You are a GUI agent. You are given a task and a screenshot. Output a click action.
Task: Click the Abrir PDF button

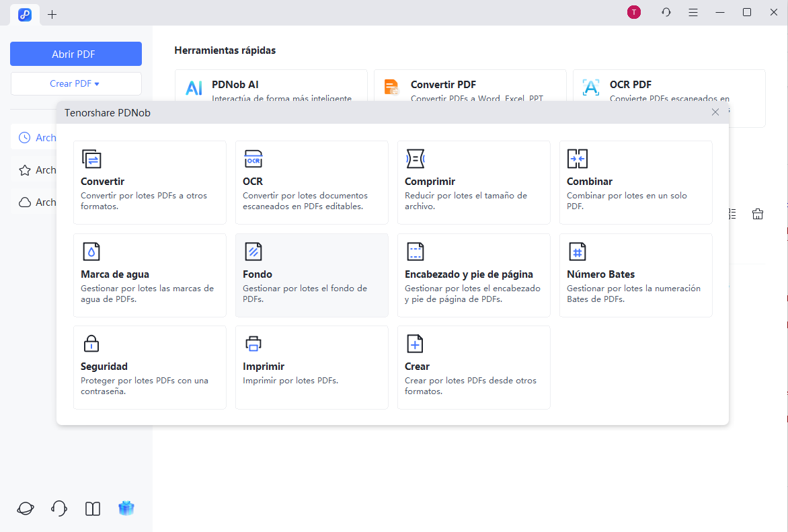pyautogui.click(x=75, y=54)
